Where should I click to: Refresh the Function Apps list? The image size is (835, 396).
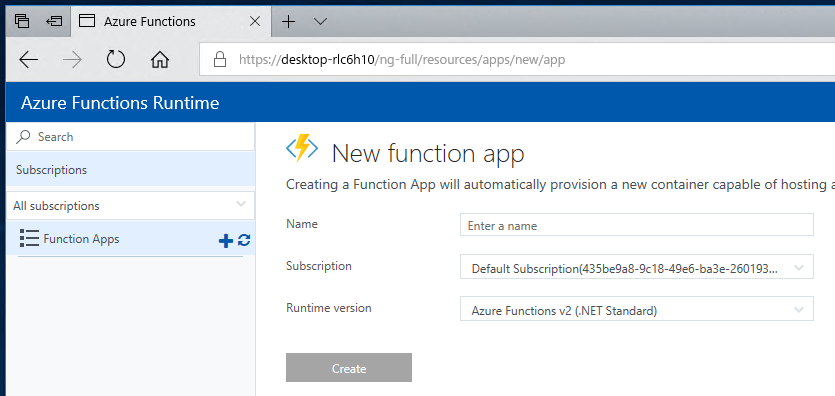coord(244,241)
